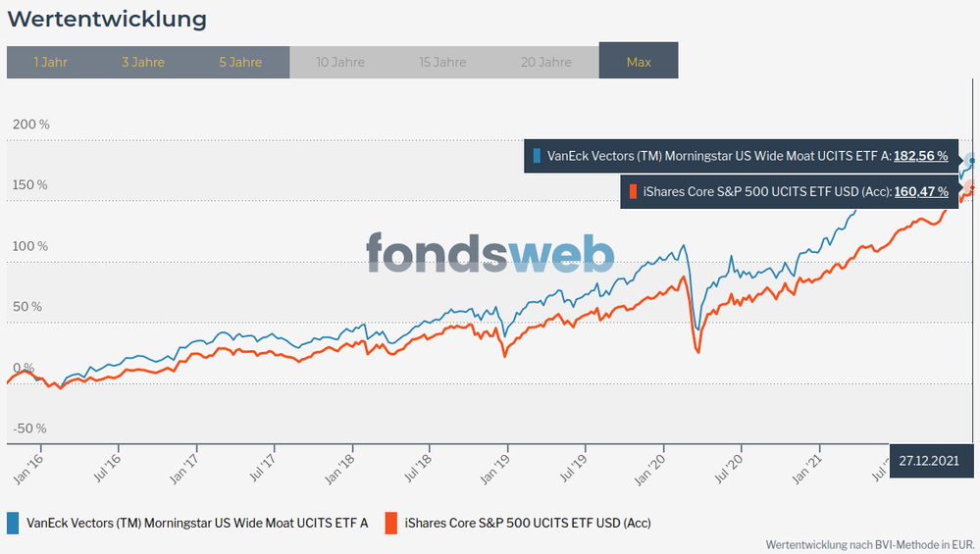This screenshot has width=980, height=554.
Task: Click the greyed "10 Jahre" tab
Action: [340, 62]
